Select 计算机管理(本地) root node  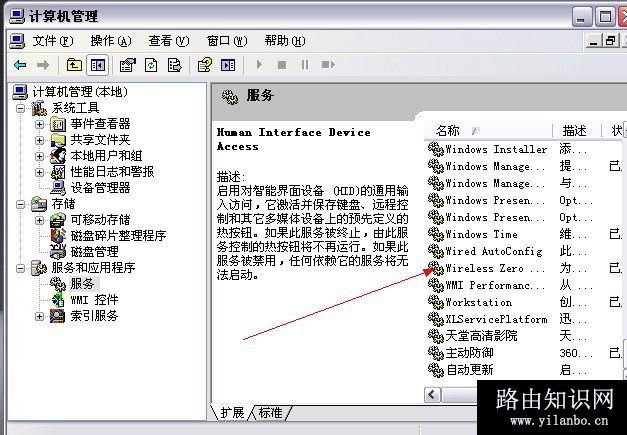80,92
